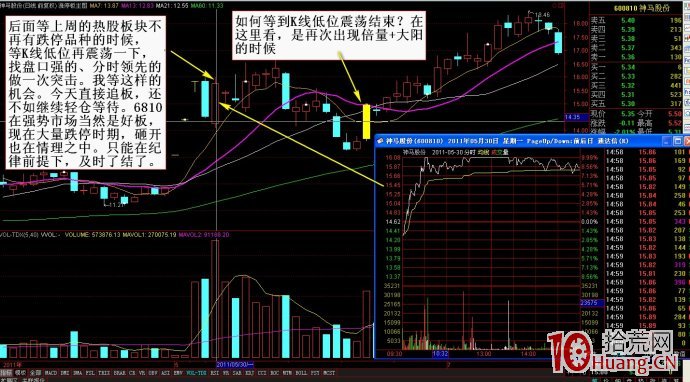The height and width of the screenshot is (382, 690).
Task: Click the highlighted 2011/05/30 date marker
Action: coord(235,364)
